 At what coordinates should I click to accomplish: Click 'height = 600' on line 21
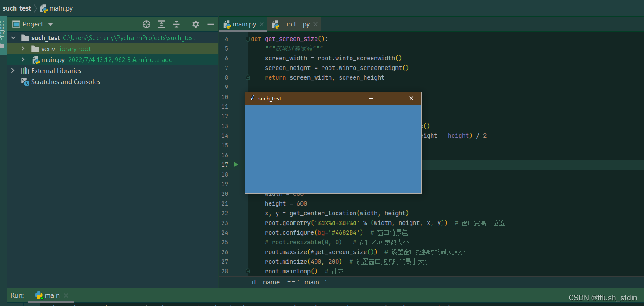(286, 203)
